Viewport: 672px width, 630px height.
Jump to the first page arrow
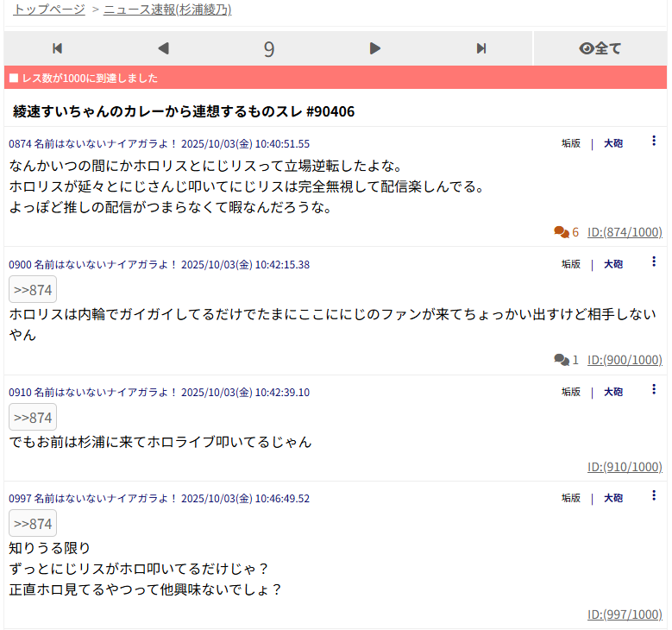point(58,48)
